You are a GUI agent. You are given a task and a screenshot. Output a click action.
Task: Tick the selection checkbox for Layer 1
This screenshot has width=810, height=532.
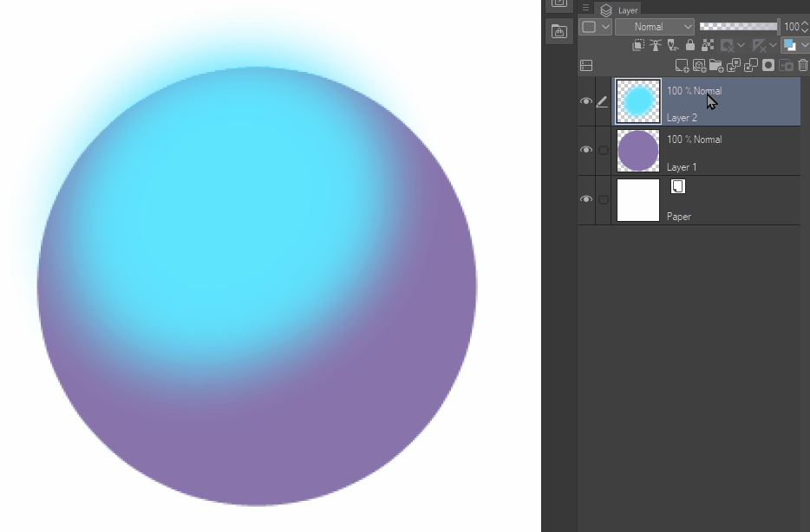[x=604, y=150]
